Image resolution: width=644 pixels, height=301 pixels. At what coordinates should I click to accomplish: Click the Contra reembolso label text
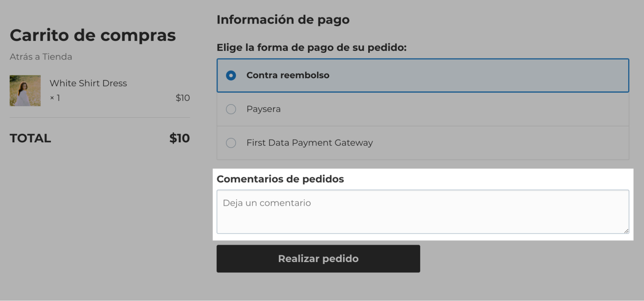288,75
